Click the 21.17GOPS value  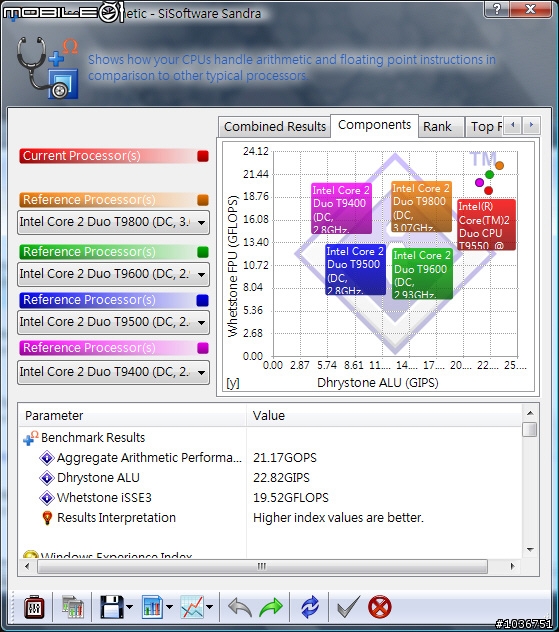[x=285, y=458]
